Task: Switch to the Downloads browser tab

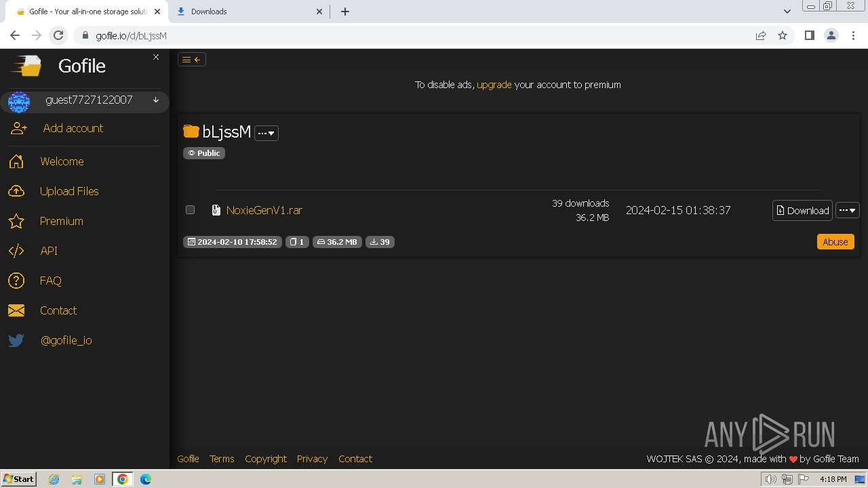Action: 248,12
